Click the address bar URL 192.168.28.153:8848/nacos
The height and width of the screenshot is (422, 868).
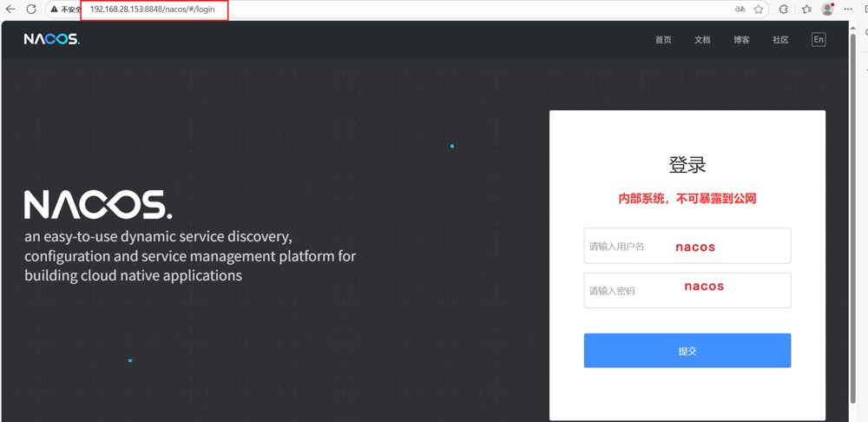(x=152, y=10)
